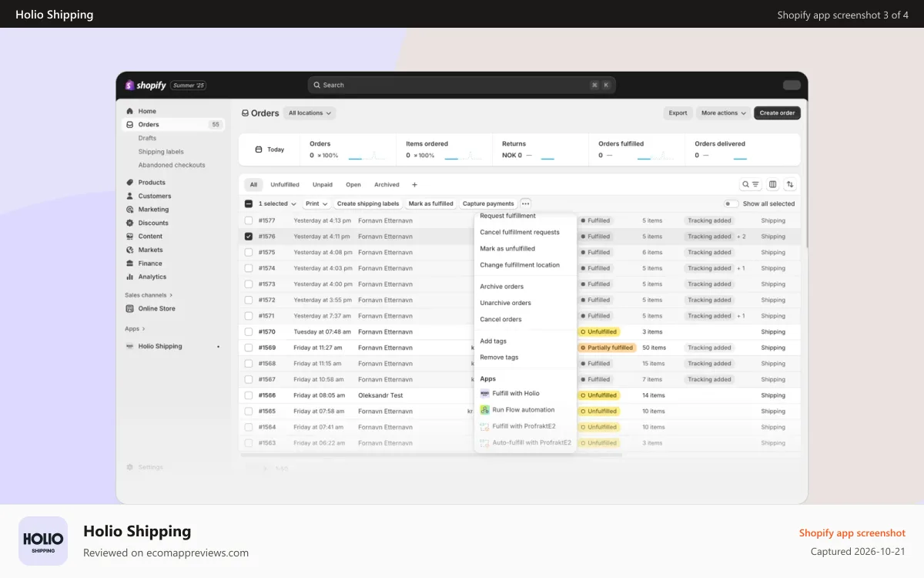924x578 pixels.
Task: Select the checkbox for order #1575
Action: click(249, 252)
